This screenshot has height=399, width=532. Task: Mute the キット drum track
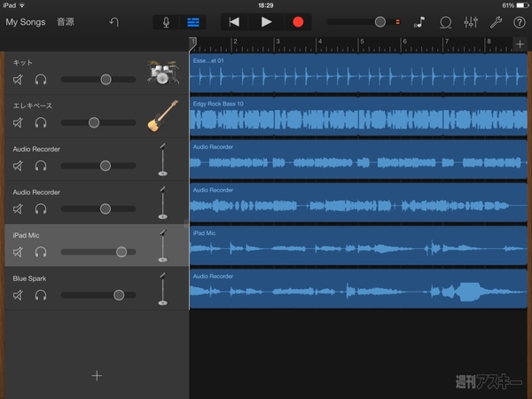click(19, 80)
